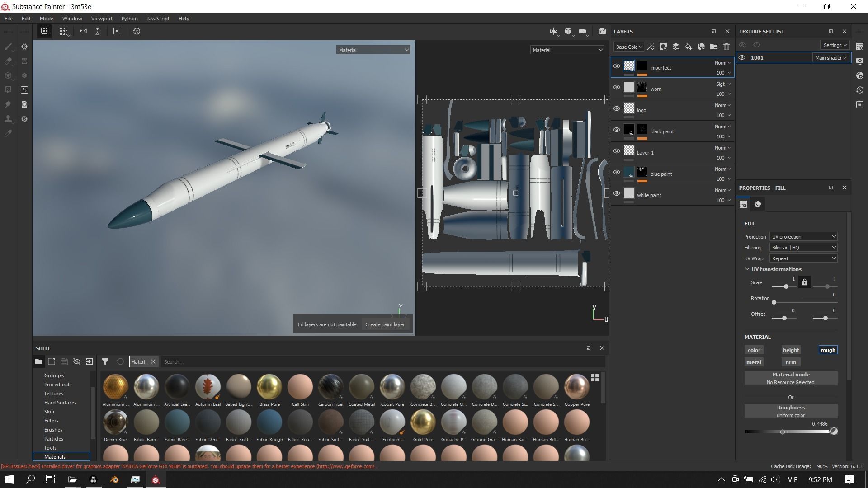Open the Viewport menu
Screen dimensions: 868x488
coord(102,19)
